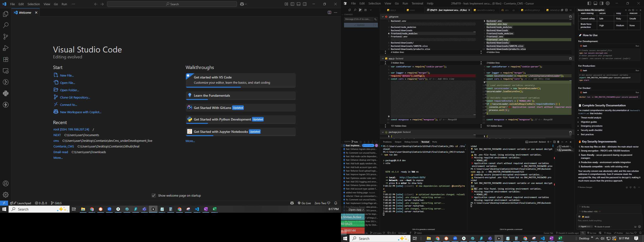The width and height of the screenshot is (644, 242).
Task: Open Copilot status icon in VS Code status bar
Action: tap(292, 203)
